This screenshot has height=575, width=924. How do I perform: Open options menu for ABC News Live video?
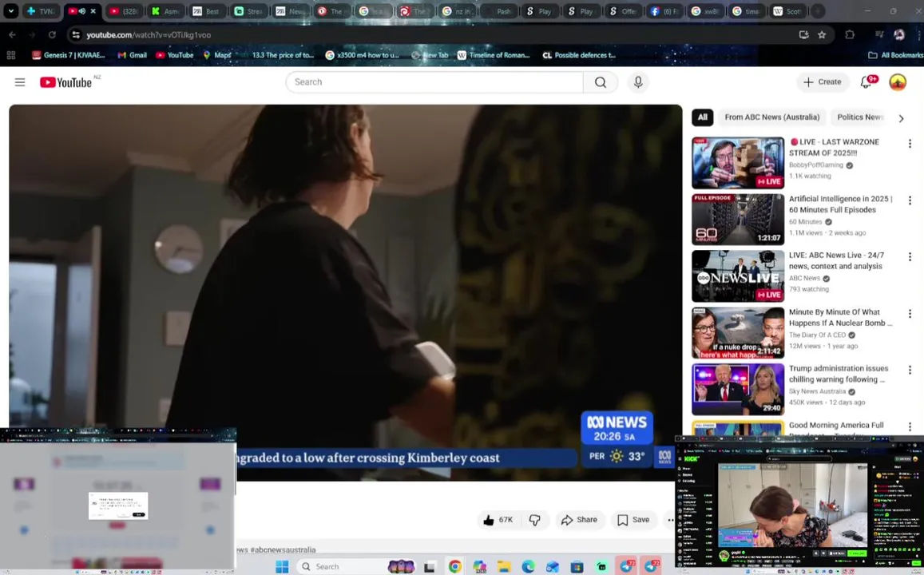(910, 257)
